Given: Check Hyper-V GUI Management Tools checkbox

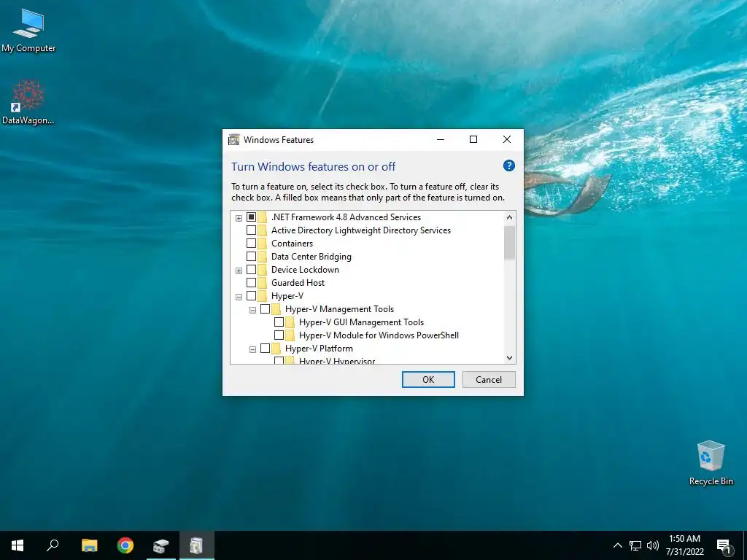Looking at the screenshot, I should tap(279, 322).
